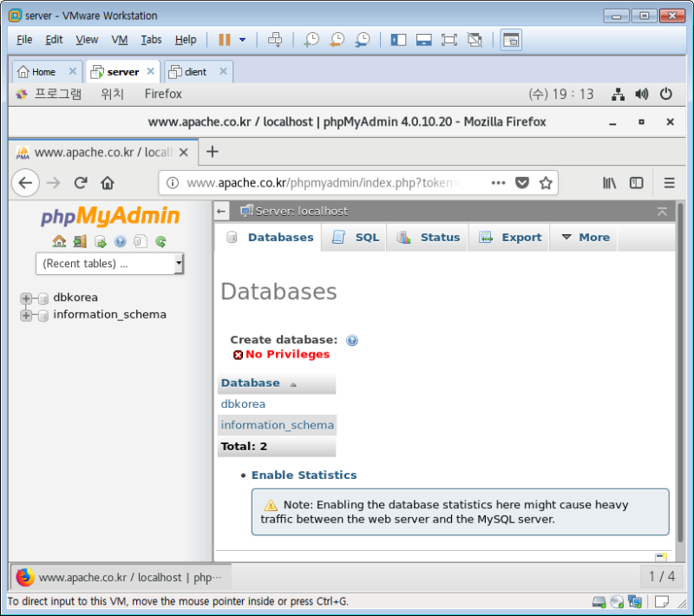Image resolution: width=694 pixels, height=616 pixels.
Task: Open the VMware File menu
Action: point(24,40)
